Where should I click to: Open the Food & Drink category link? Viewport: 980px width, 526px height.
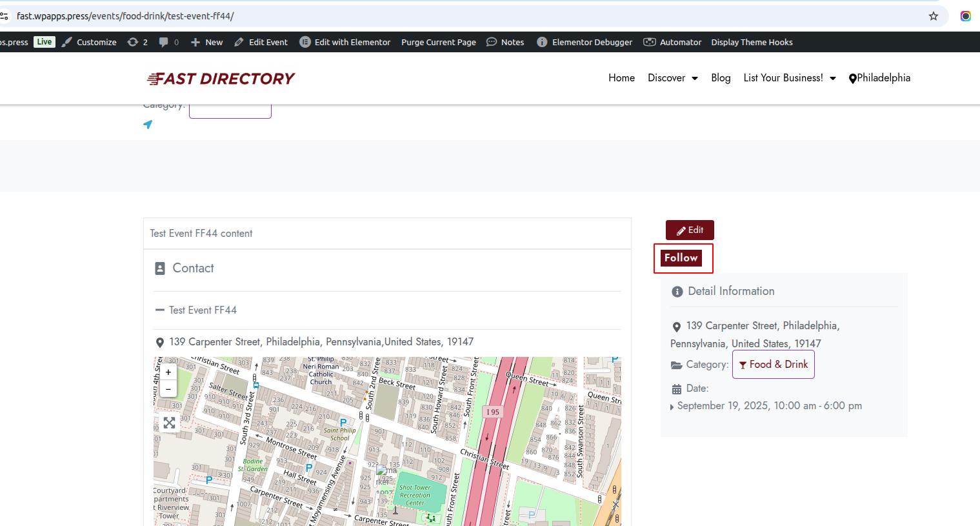(x=773, y=365)
